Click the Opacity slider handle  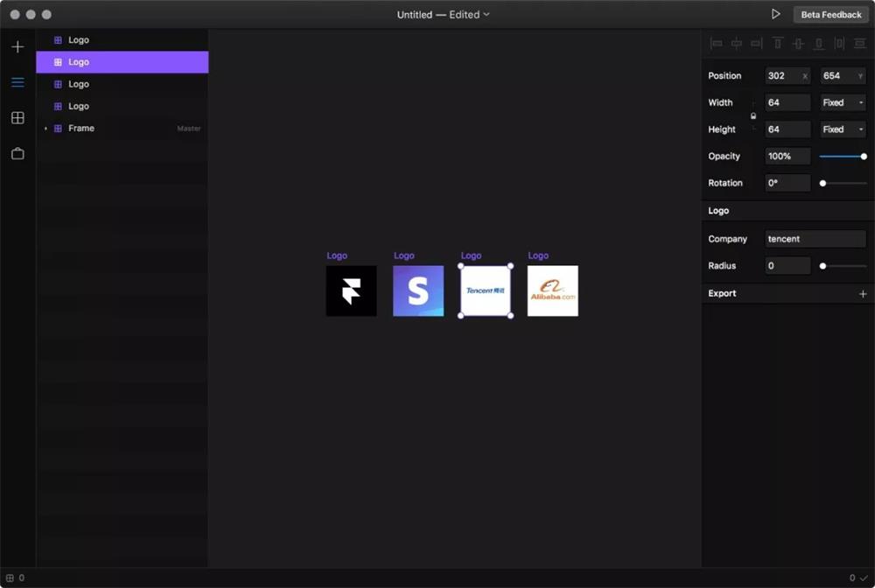(x=864, y=157)
